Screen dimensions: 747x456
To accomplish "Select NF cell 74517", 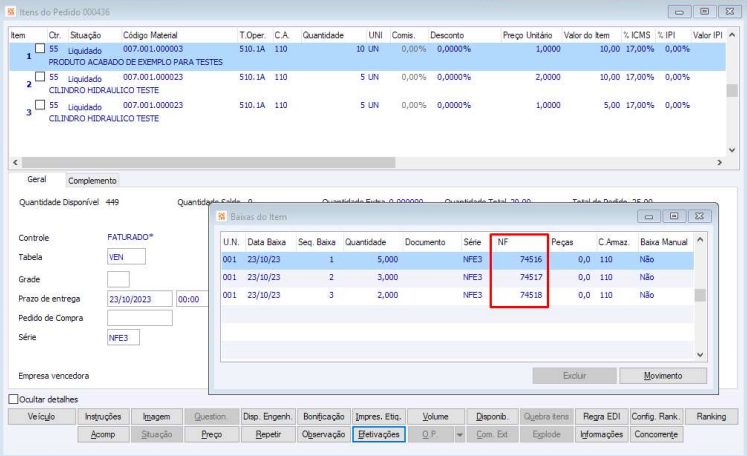I will (531, 277).
